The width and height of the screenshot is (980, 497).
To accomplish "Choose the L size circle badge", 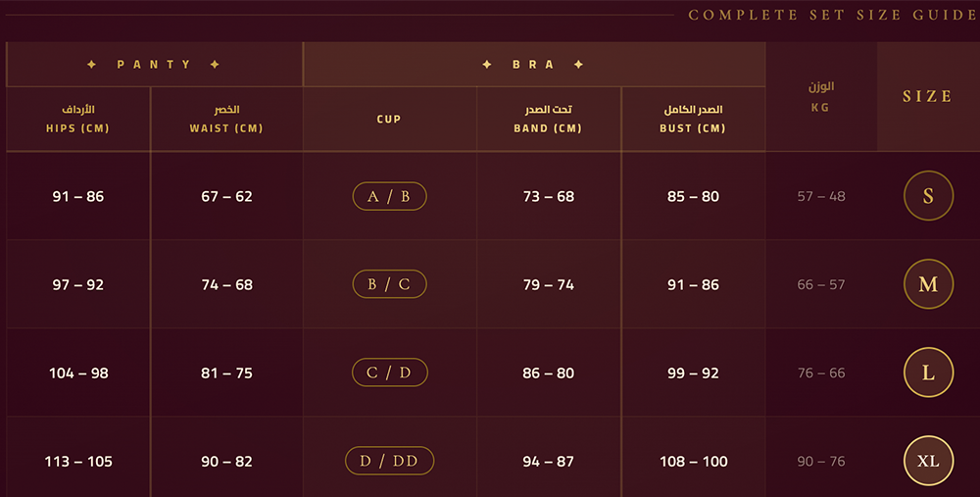I will (x=928, y=373).
